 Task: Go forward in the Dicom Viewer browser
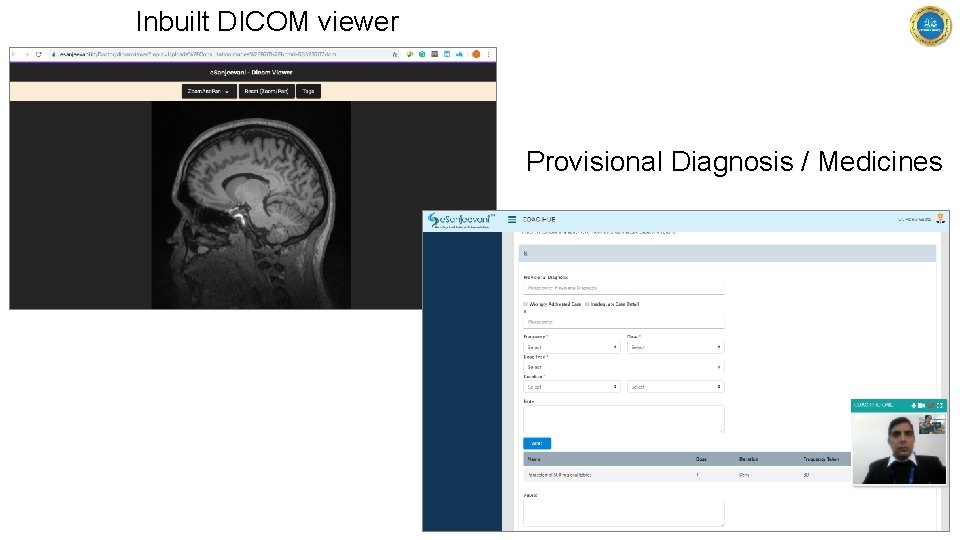pyautogui.click(x=26, y=54)
